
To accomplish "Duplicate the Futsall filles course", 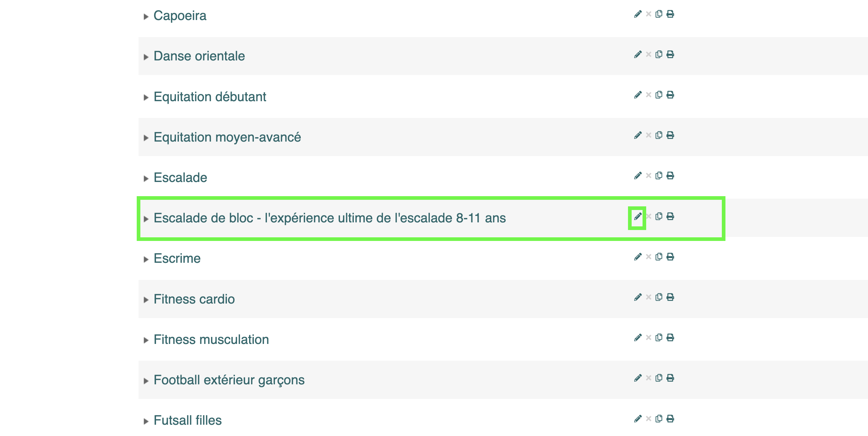I will click(x=659, y=419).
